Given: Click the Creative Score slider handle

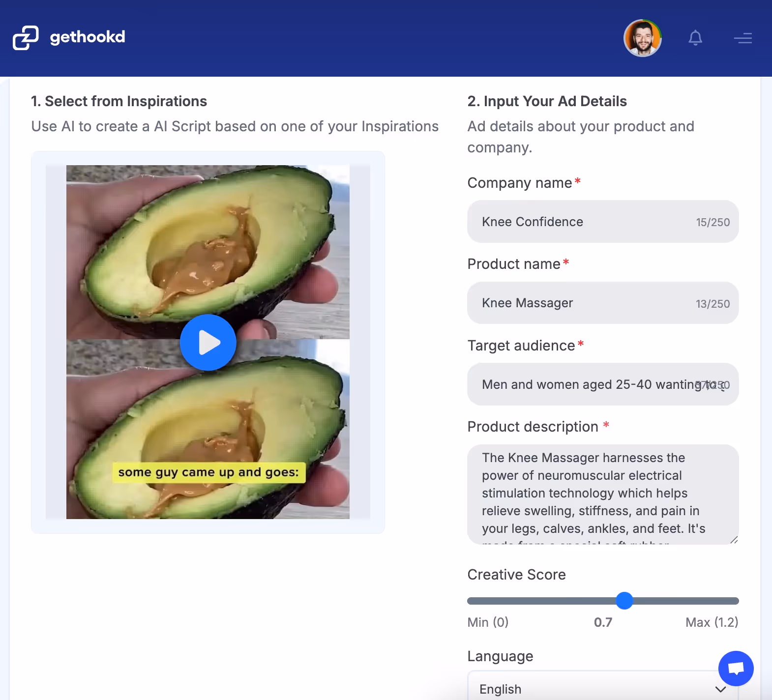Looking at the screenshot, I should (x=624, y=601).
